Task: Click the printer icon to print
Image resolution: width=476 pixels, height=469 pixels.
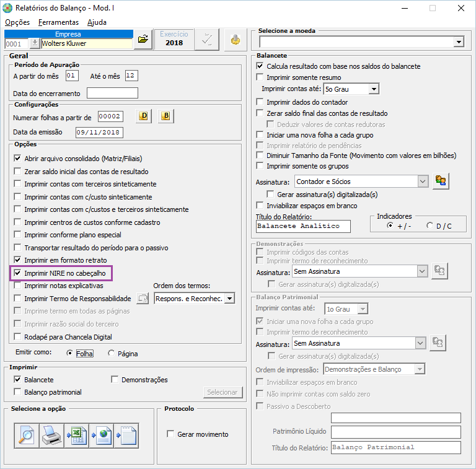Action: point(51,436)
